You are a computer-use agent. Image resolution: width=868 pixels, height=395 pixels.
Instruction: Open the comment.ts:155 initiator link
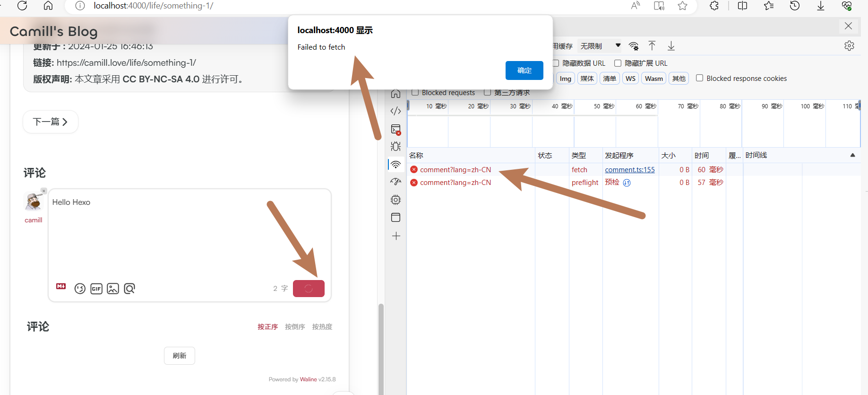(x=629, y=170)
